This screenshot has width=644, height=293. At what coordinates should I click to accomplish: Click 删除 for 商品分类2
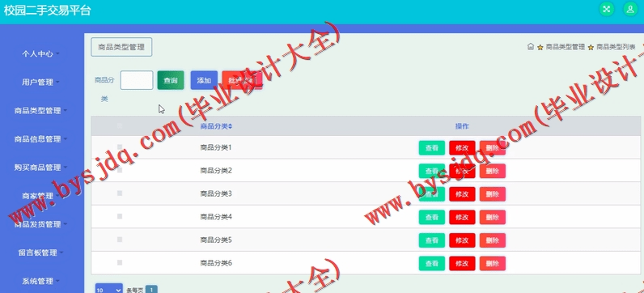click(493, 171)
